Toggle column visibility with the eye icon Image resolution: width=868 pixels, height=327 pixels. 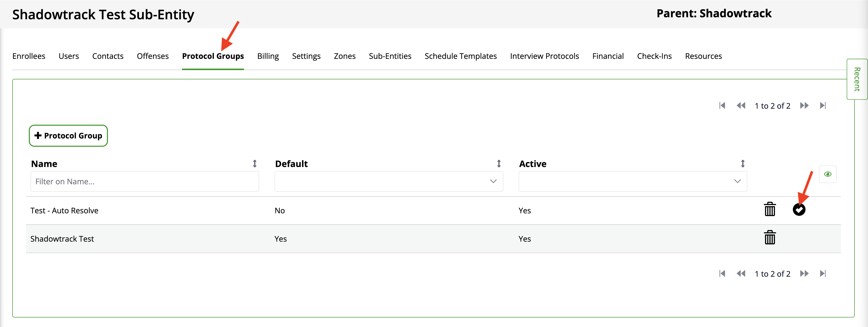[x=828, y=174]
